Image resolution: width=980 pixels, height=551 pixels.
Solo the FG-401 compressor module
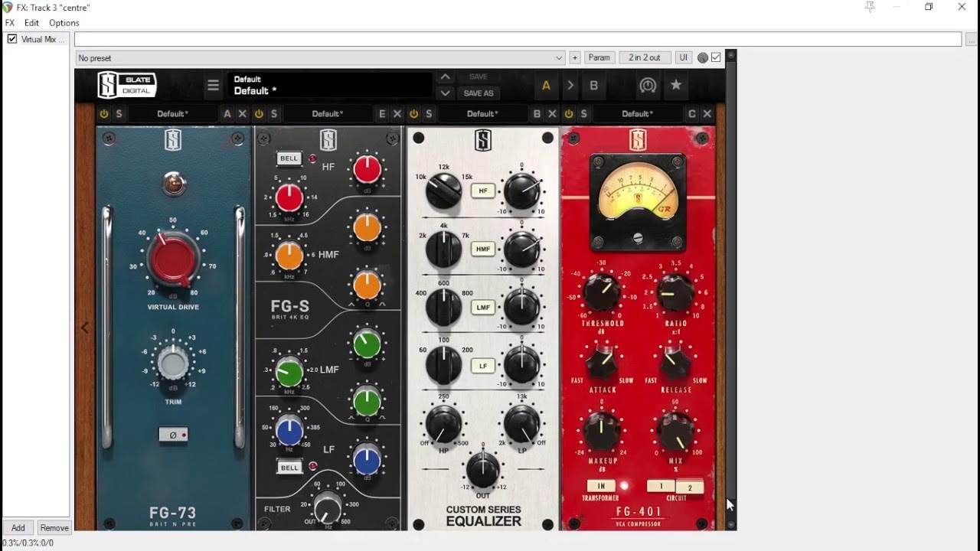pyautogui.click(x=583, y=114)
